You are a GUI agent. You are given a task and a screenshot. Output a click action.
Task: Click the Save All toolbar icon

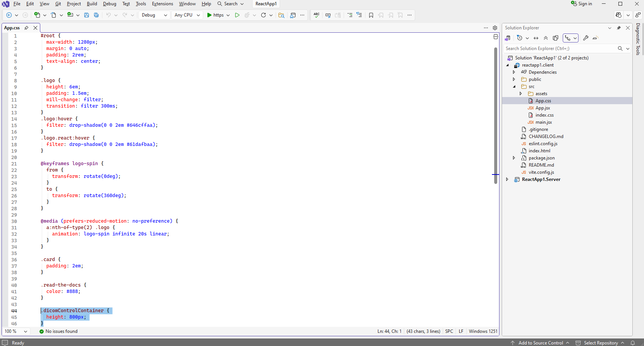(96, 15)
